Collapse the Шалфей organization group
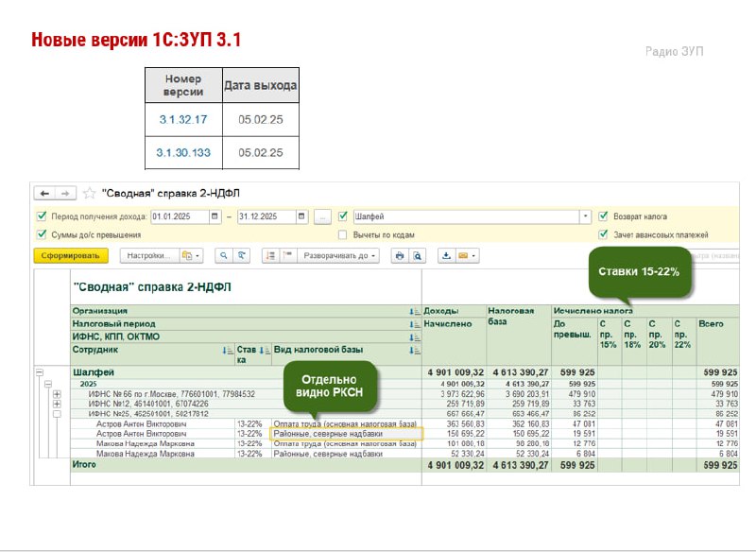The width and height of the screenshot is (756, 552). pos(40,372)
